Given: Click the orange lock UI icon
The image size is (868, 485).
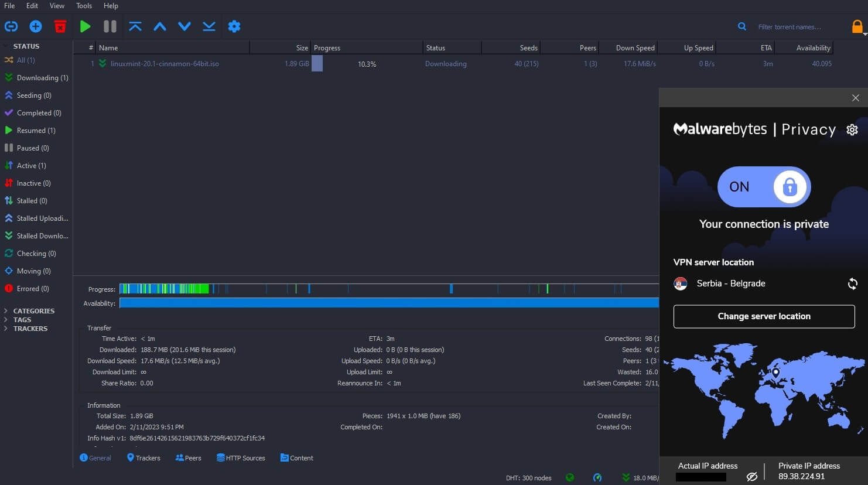Looking at the screenshot, I should point(857,26).
